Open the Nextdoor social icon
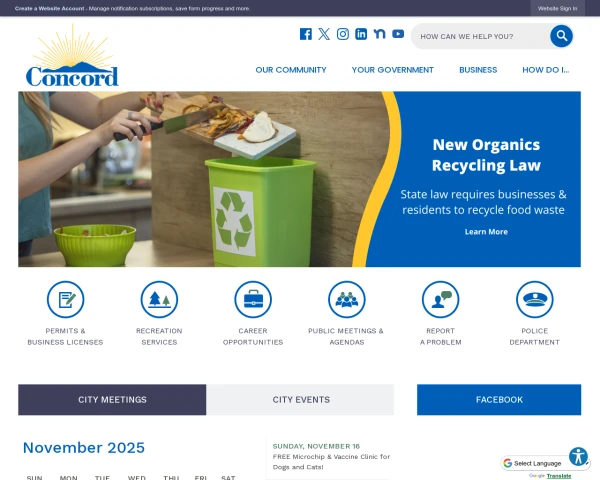Image resolution: width=600 pixels, height=480 pixels. (379, 34)
